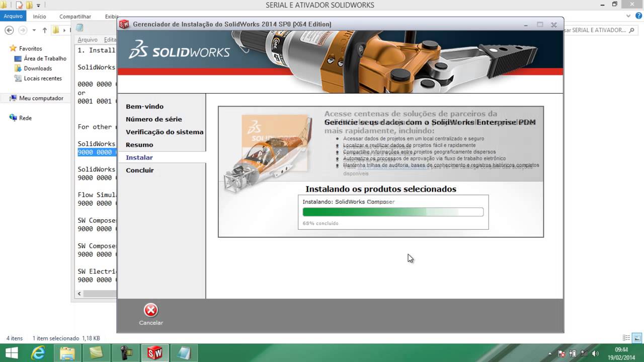Screen dimensions: 644x362
Task: Open recent locations dropdown in Explorer
Action: [x=34, y=30]
